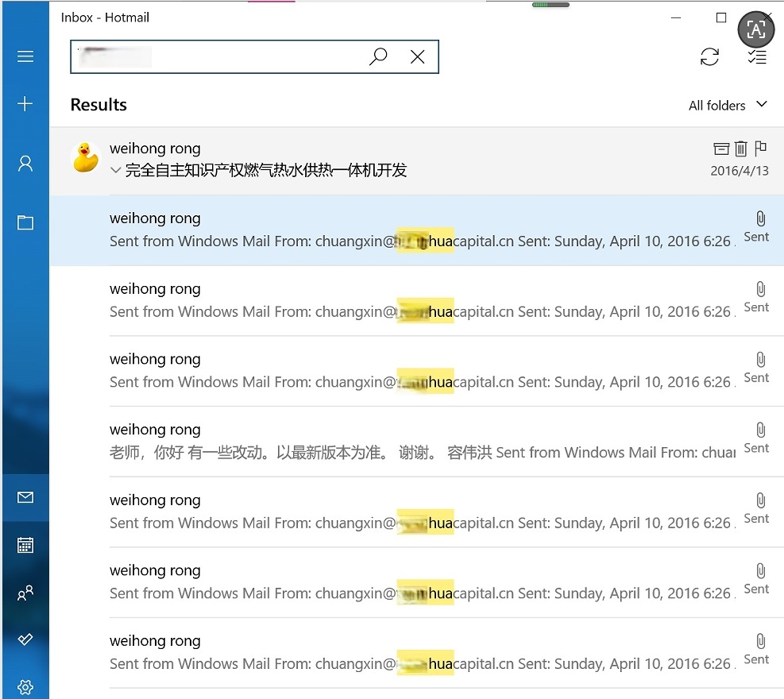The width and height of the screenshot is (784, 699).
Task: Flag the conversation dated 2016/4/13
Action: pos(760,148)
